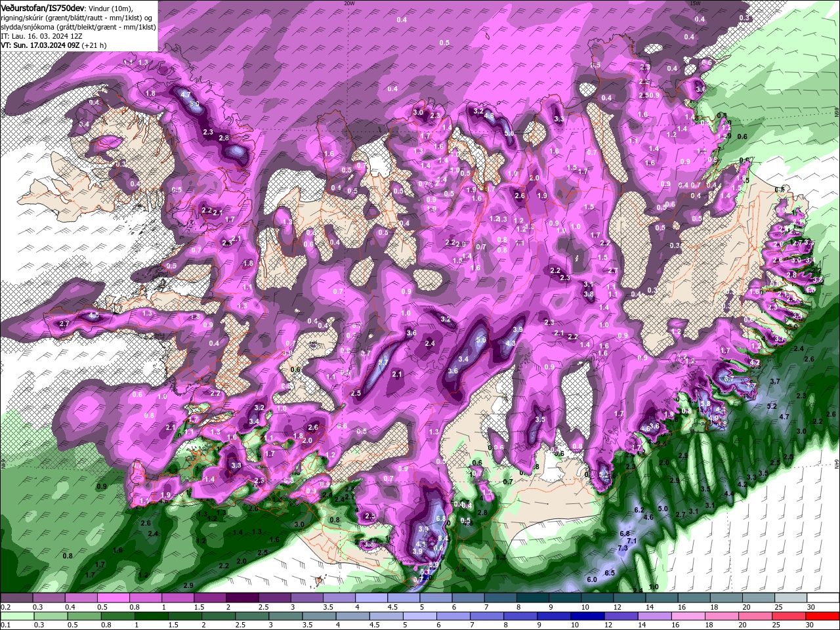Select navy swatch between 10 and 12, lower legend
The height and width of the screenshot is (630, 840).
[x=587, y=616]
